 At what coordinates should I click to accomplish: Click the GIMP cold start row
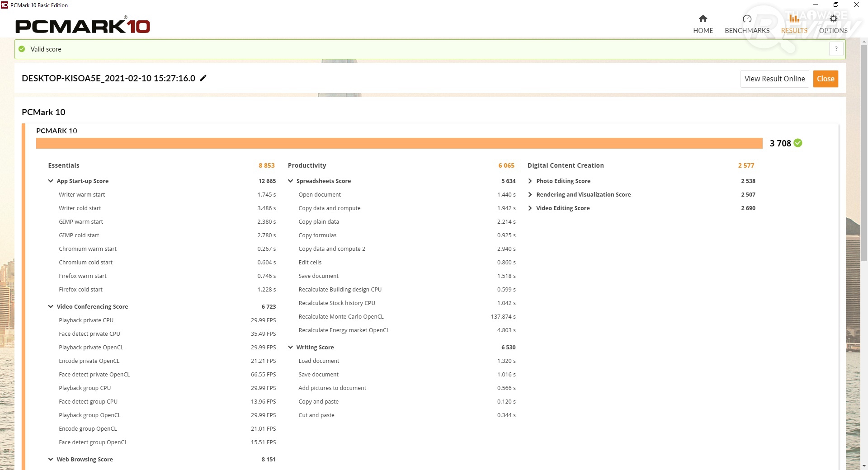coord(167,235)
